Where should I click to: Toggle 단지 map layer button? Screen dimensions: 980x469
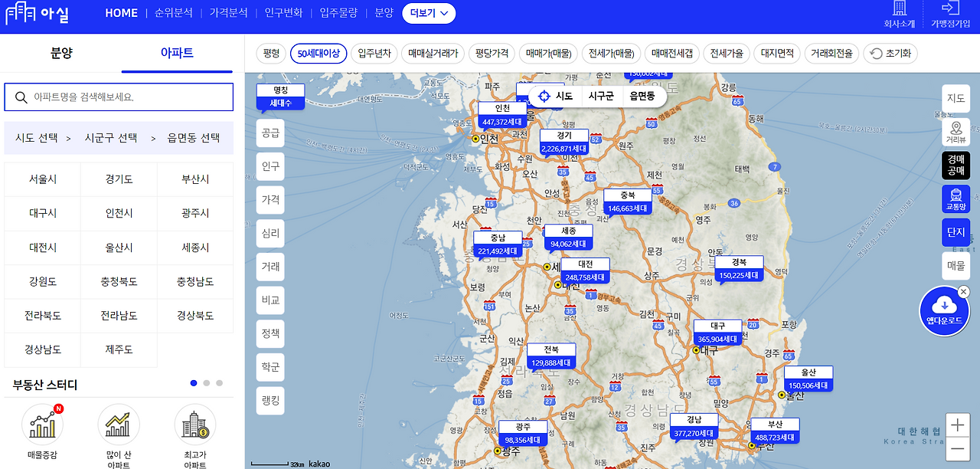pyautogui.click(x=955, y=232)
